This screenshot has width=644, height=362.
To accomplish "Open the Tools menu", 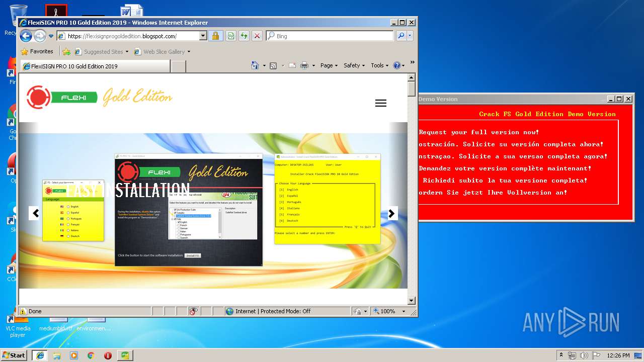I will (x=380, y=65).
